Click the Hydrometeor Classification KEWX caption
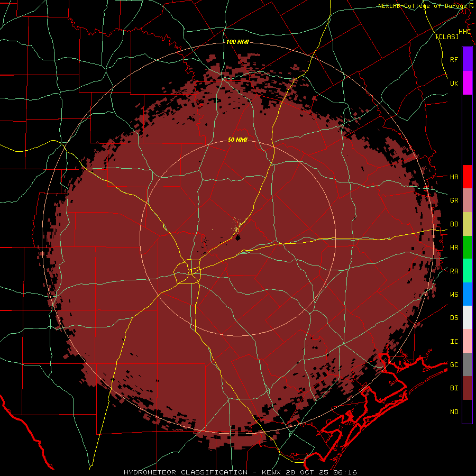Screen dimensions: 476x476 pos(240,472)
